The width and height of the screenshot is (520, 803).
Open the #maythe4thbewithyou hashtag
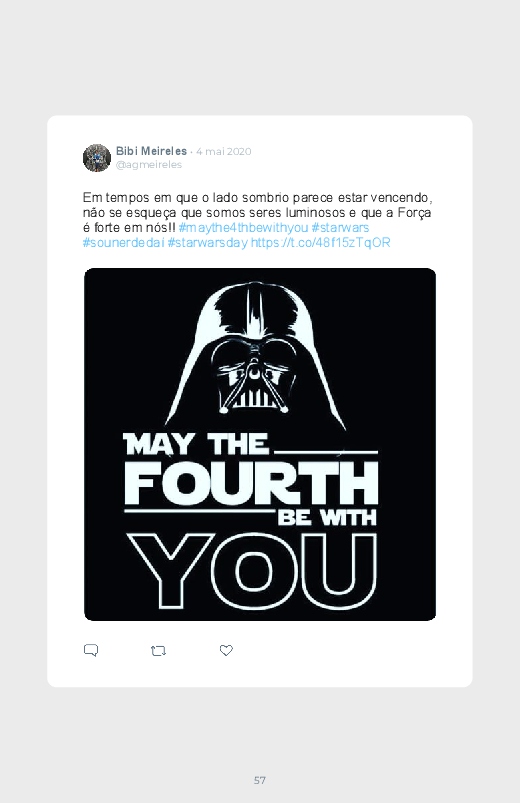pos(243,227)
